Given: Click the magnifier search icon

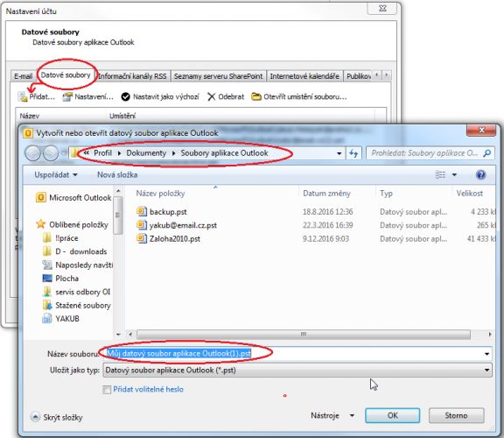Looking at the screenshot, I should (487, 153).
